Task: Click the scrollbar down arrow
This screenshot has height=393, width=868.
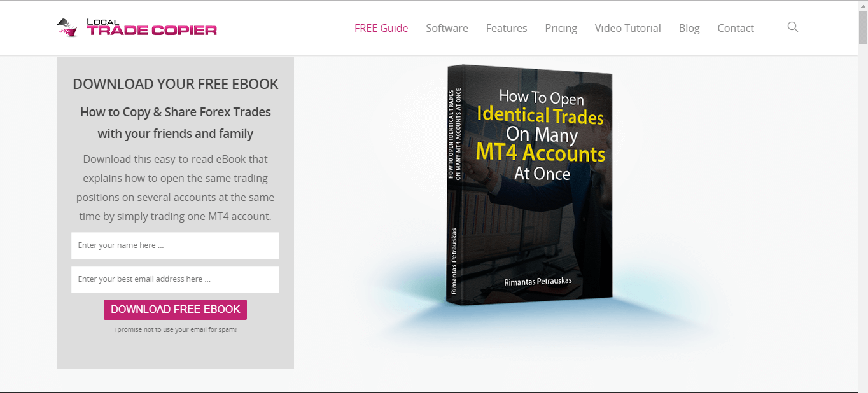Action: [864, 389]
